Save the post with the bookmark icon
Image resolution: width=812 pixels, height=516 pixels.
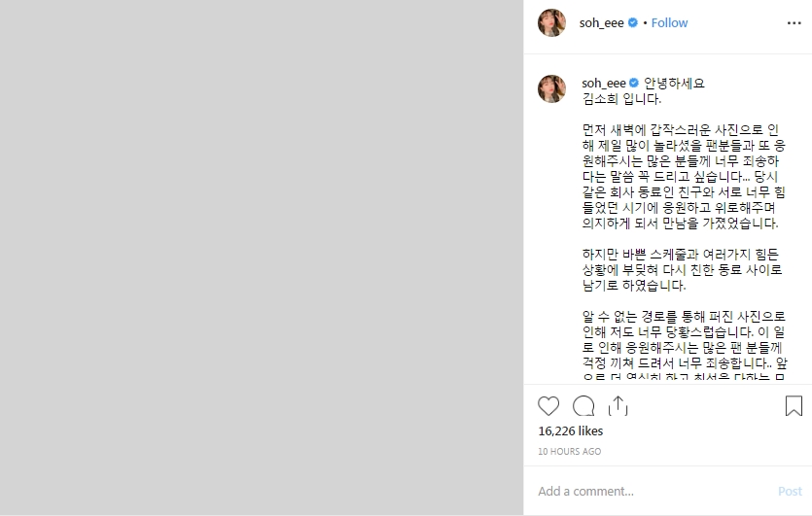[x=794, y=406]
